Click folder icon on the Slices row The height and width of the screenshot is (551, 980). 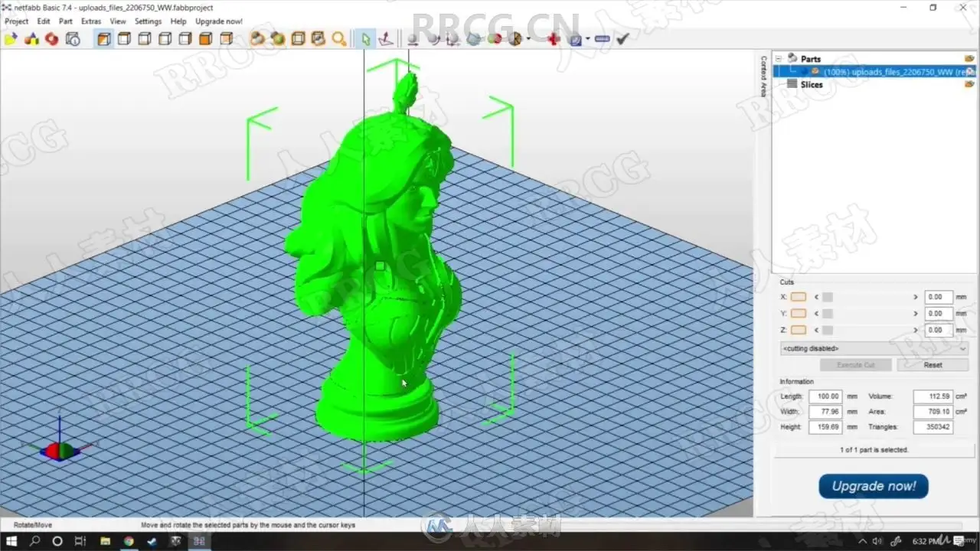pyautogui.click(x=969, y=84)
